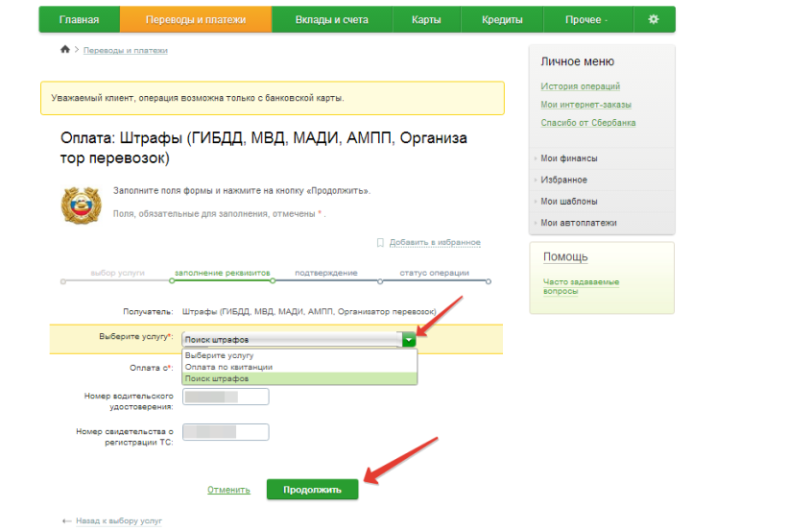Click the заполнение реквизитов step label
This screenshot has height=531, width=812.
coord(222,273)
